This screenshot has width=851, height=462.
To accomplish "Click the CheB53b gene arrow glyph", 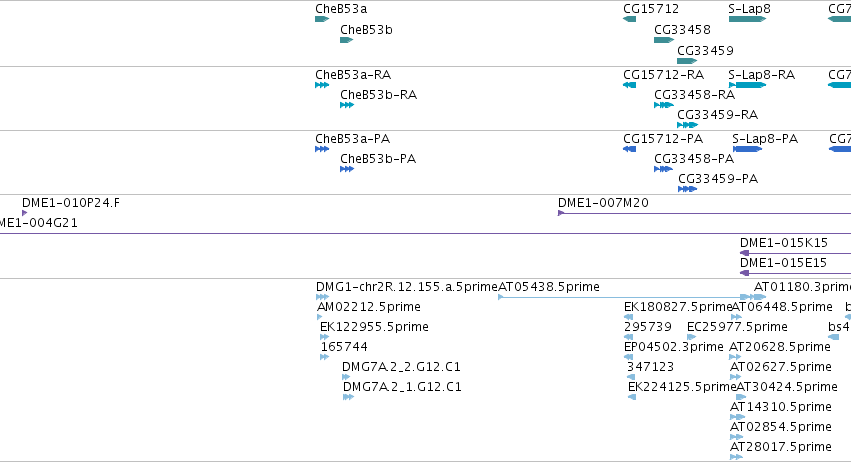I will (x=346, y=40).
